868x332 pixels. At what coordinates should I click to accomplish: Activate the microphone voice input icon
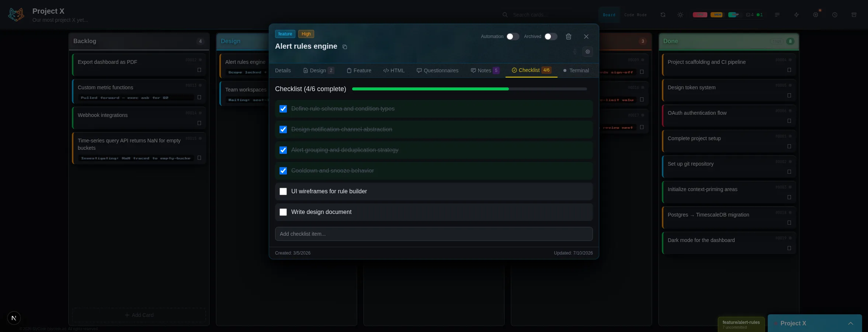pos(575,52)
